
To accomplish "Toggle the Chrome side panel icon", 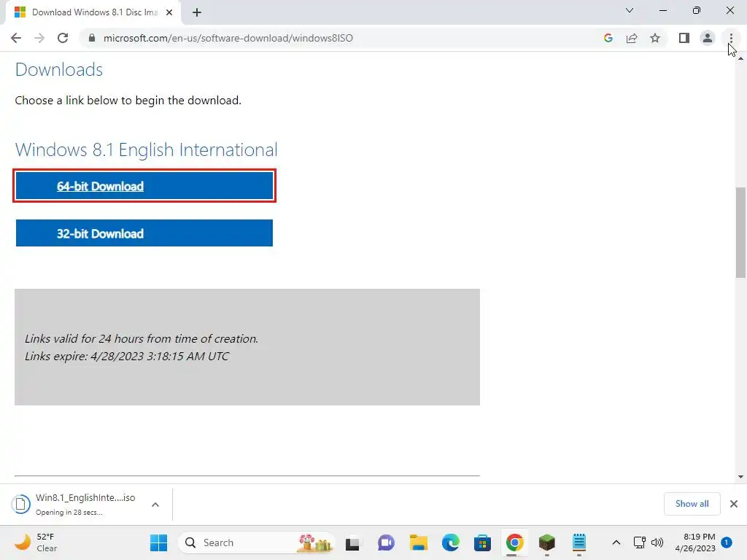I will 684,38.
